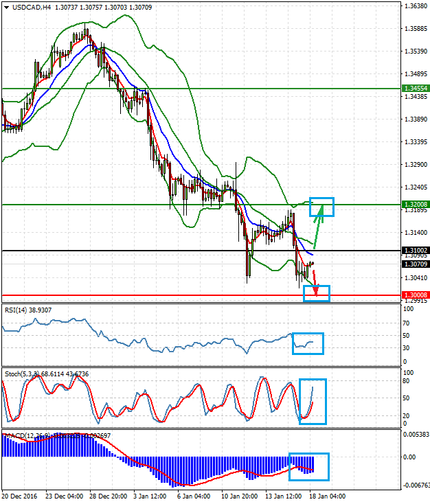Select the 20 Dec 2016 time axis label
Viewport: 430px width, 504px height.
tap(19, 496)
